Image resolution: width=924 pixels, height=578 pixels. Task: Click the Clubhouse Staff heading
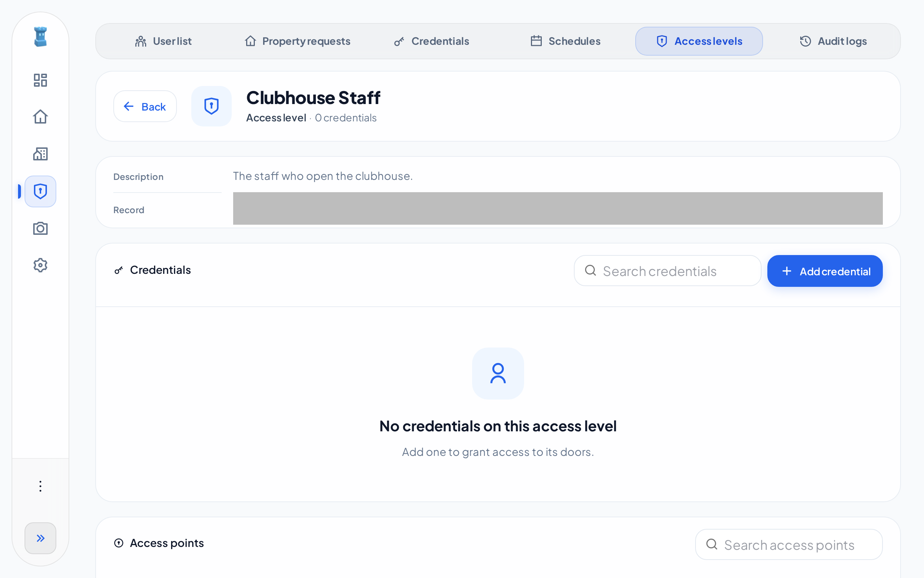click(313, 98)
